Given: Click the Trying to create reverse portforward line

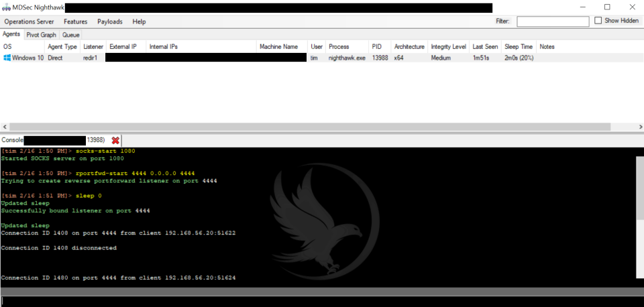Looking at the screenshot, I should click(x=109, y=180).
